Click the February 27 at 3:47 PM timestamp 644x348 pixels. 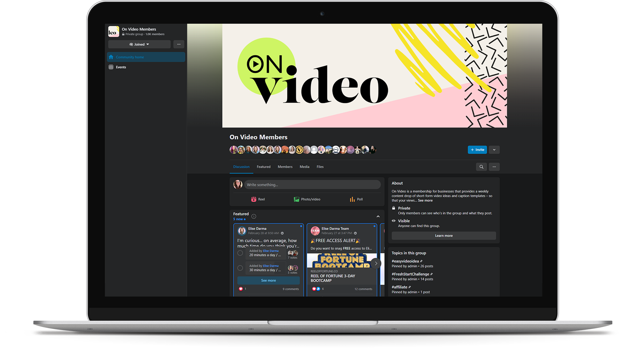click(337, 233)
